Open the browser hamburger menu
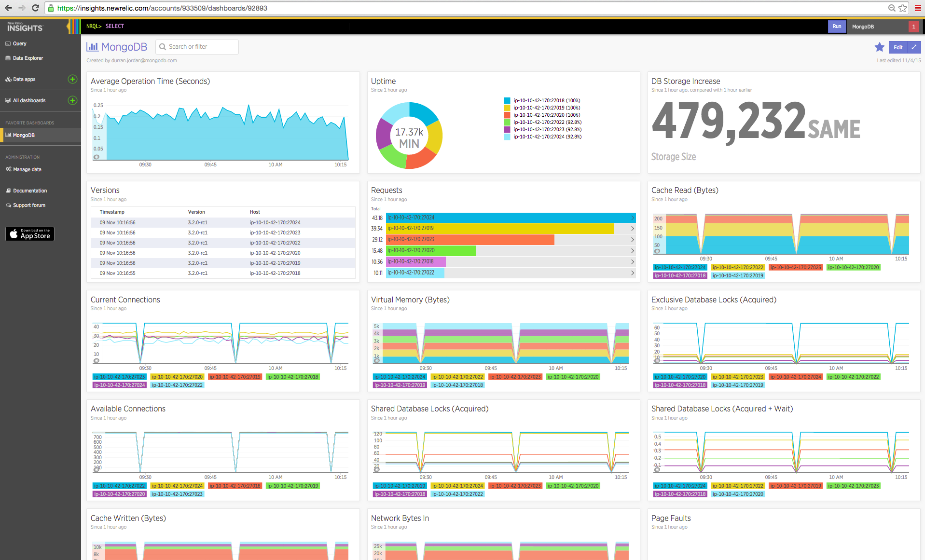The image size is (925, 560). [x=917, y=8]
